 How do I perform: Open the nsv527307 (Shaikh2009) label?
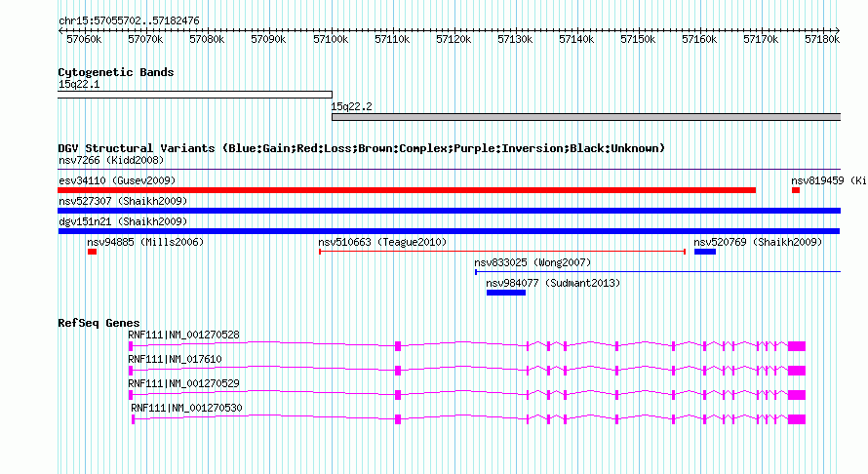click(123, 201)
